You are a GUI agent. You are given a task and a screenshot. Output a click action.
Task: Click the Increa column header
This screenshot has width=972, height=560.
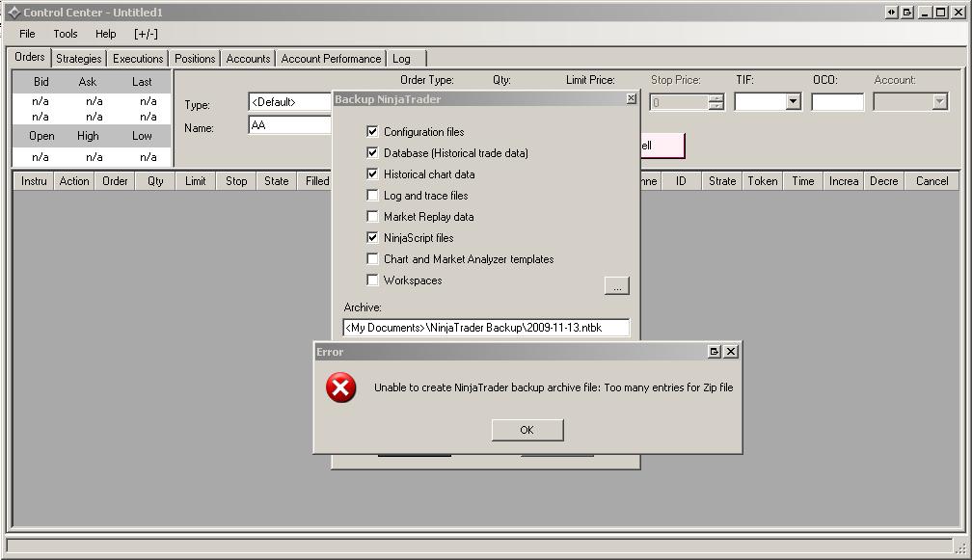tap(844, 181)
